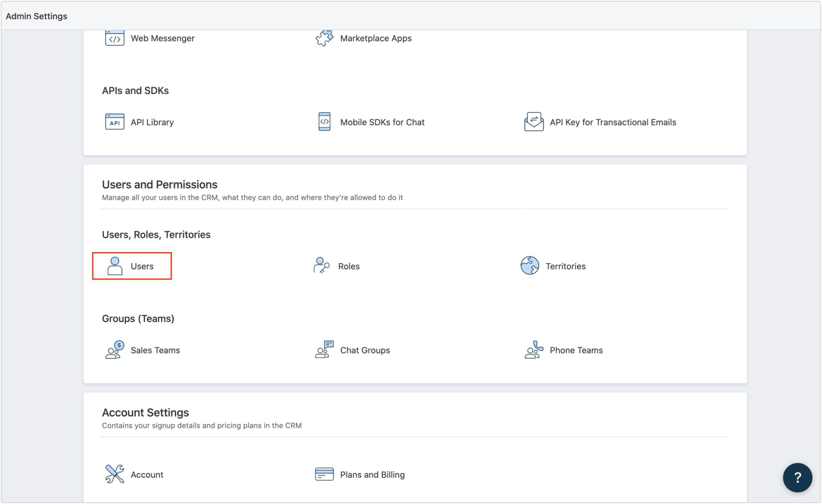The width and height of the screenshot is (822, 504).
Task: Open Chat Groups via its speech-bubble icon
Action: coord(324,350)
